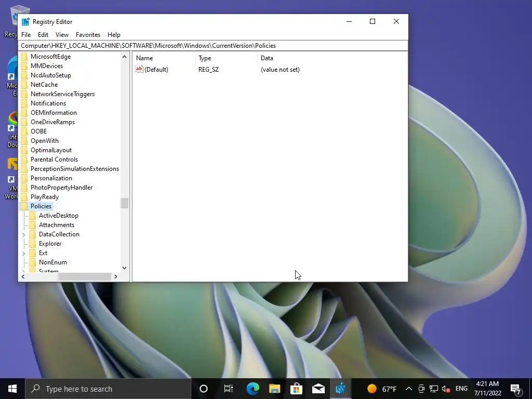Viewport: 532px width, 399px height.
Task: Expand the DataCollection key
Action: pos(23,234)
